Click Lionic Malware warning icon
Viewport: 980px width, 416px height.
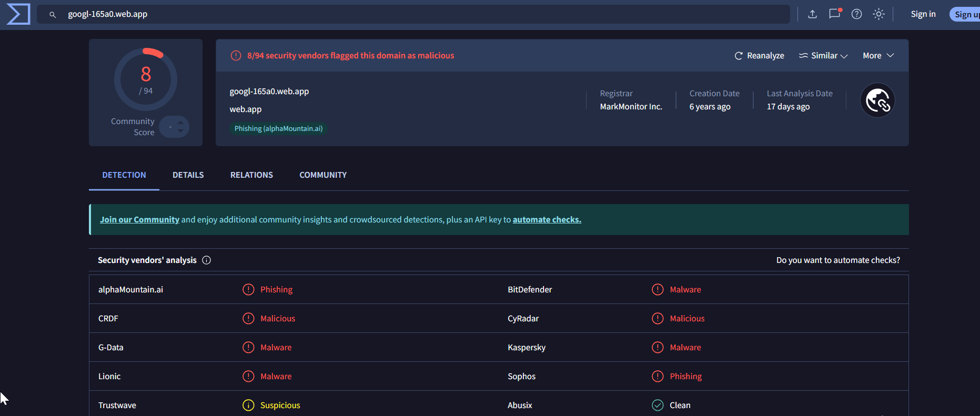(248, 377)
